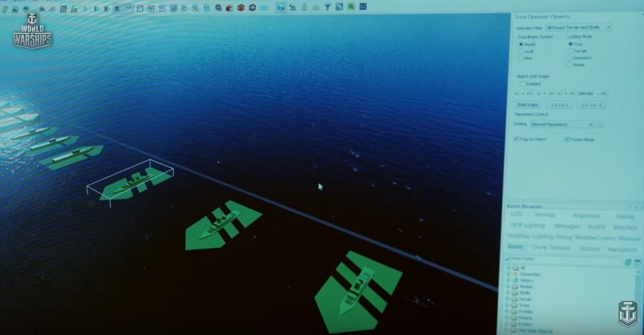Click the small picture icon near toolbar start
The height and width of the screenshot is (335, 644).
(15, 10)
